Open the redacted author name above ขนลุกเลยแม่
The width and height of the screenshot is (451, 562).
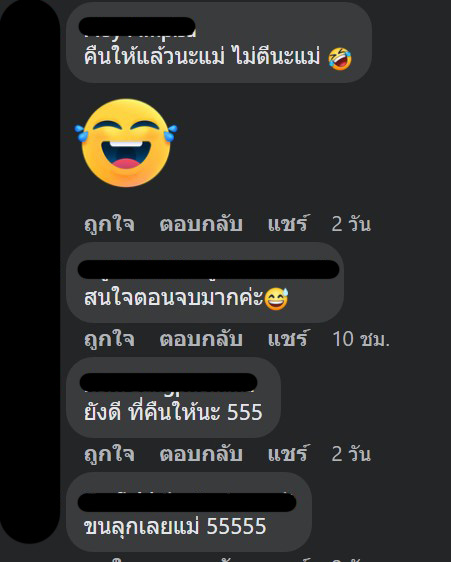click(x=187, y=502)
